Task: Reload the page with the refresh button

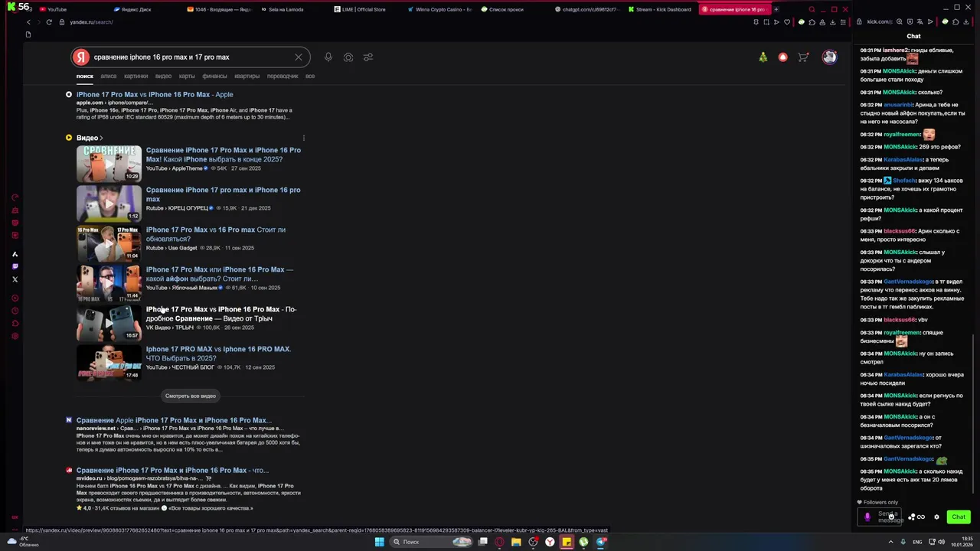Action: [49, 22]
